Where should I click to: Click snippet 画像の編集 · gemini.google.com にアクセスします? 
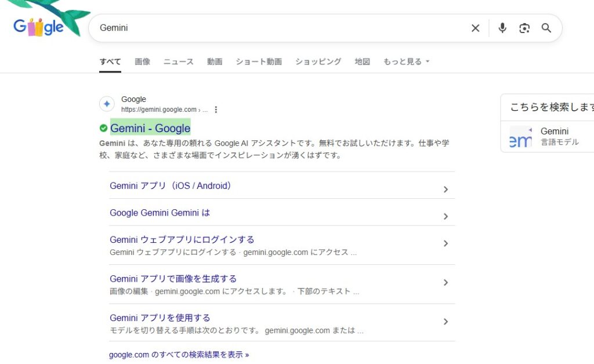tap(234, 292)
